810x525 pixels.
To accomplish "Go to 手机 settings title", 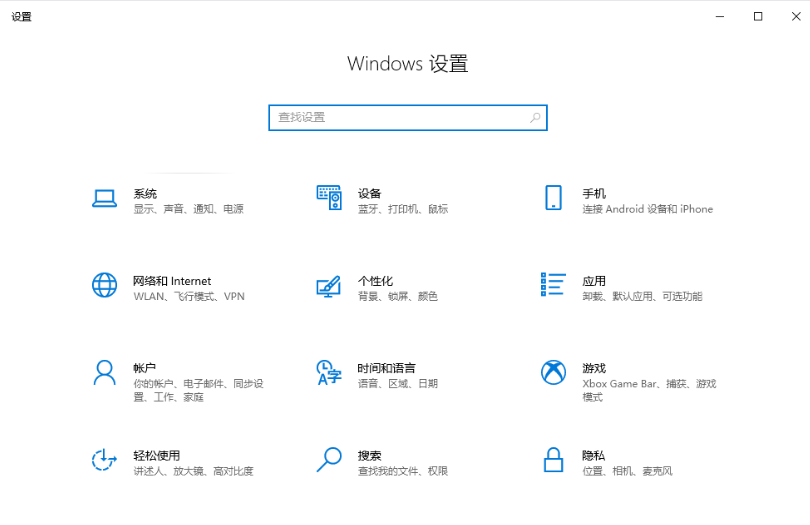I will [x=594, y=194].
